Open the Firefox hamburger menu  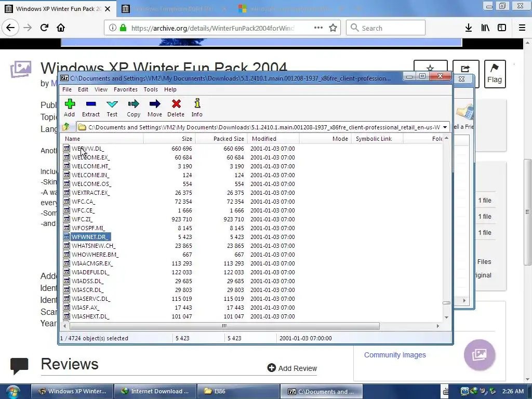[x=522, y=28]
